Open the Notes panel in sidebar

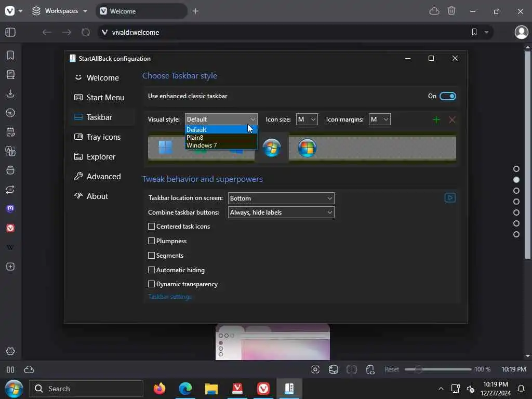click(x=10, y=132)
